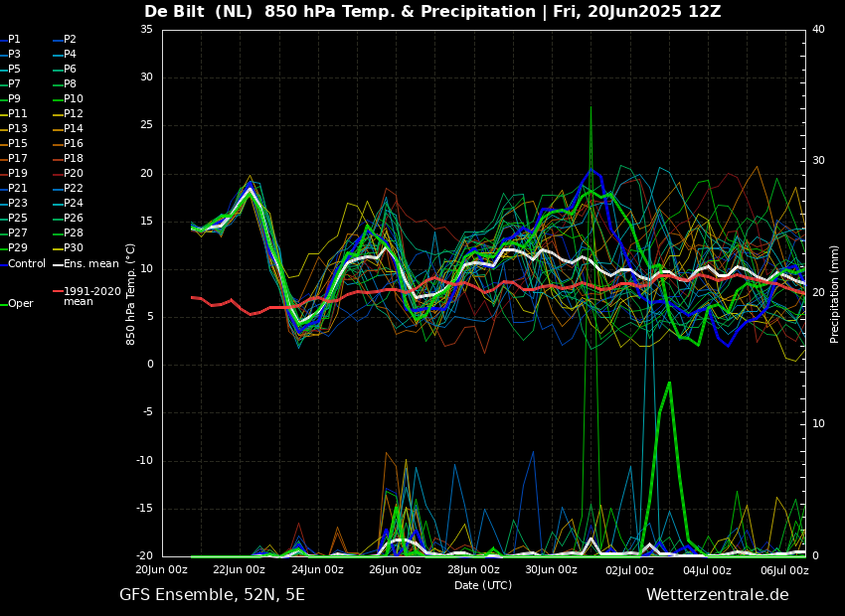Click the '25' temperature axis value
This screenshot has width=845, height=616.
pos(146,125)
